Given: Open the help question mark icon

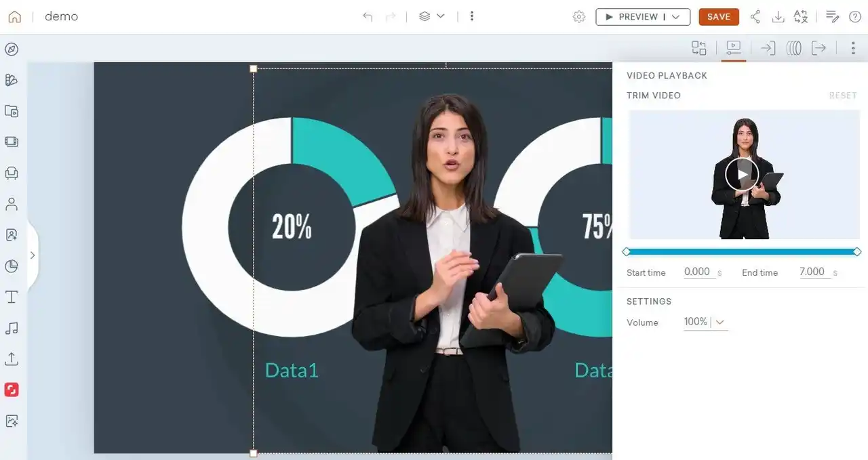Looking at the screenshot, I should click(855, 17).
